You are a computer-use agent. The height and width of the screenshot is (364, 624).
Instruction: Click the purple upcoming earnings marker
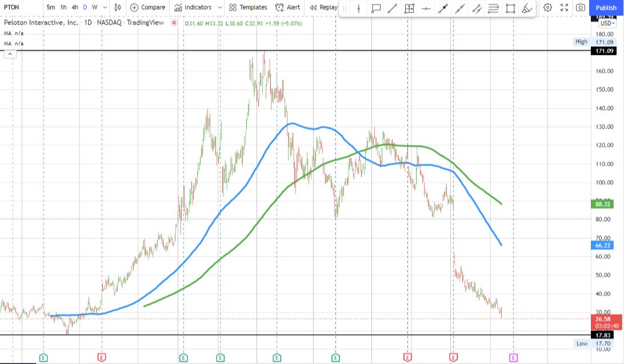[x=513, y=358]
